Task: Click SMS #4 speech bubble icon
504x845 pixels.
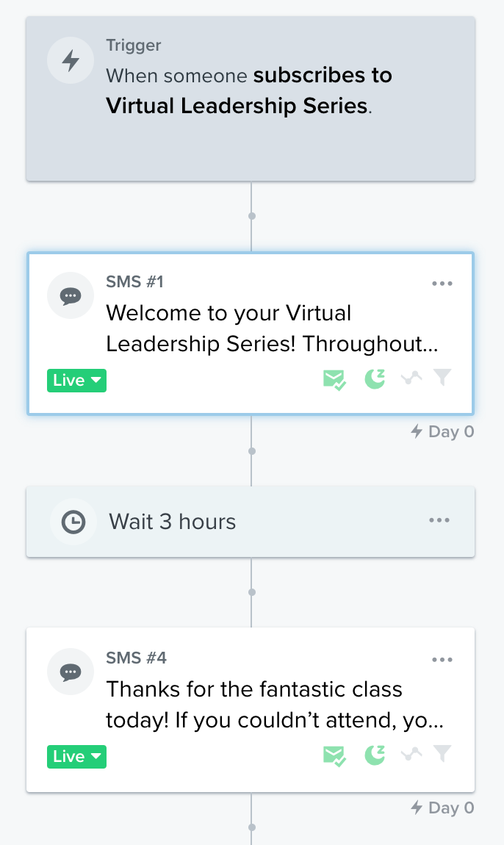Action: coord(71,672)
